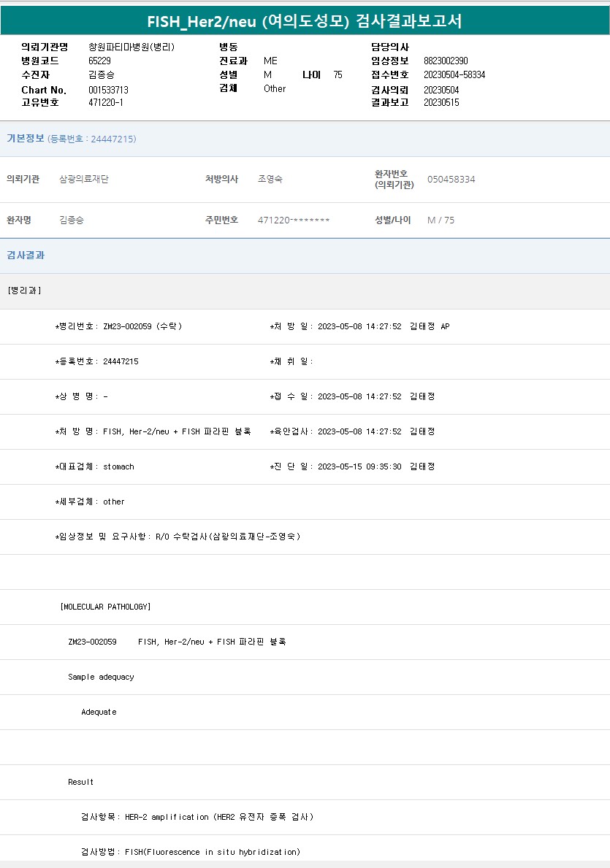This screenshot has height=868, width=610.
Task: Click the 고유번호 value 471220-1
Action: [x=106, y=102]
